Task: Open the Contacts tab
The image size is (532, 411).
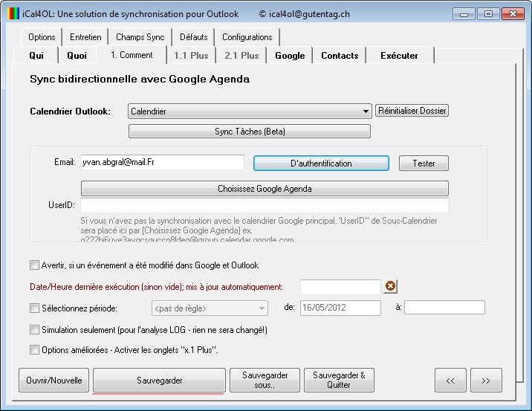Action: click(340, 56)
